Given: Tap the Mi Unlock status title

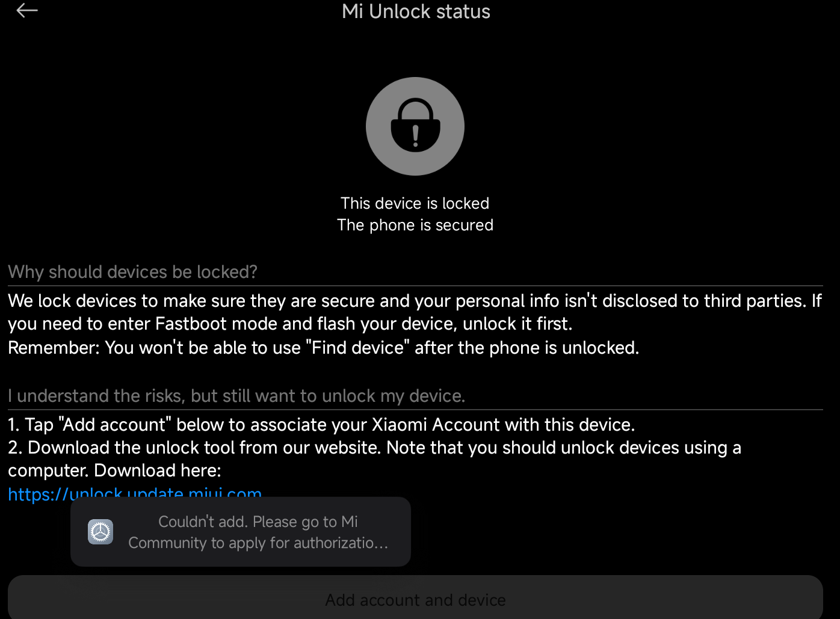Looking at the screenshot, I should pyautogui.click(x=416, y=11).
